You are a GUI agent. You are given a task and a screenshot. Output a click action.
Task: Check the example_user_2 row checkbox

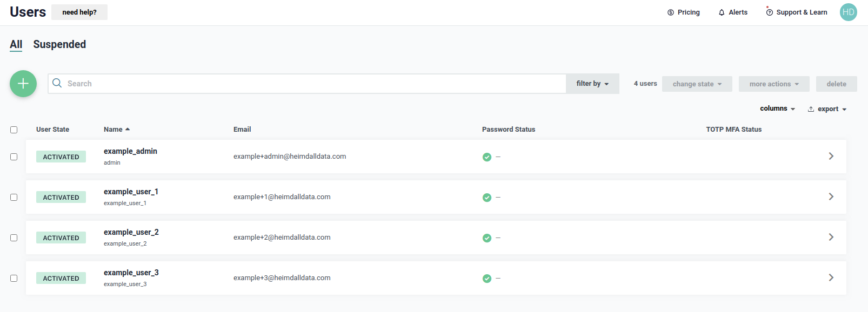click(x=14, y=238)
